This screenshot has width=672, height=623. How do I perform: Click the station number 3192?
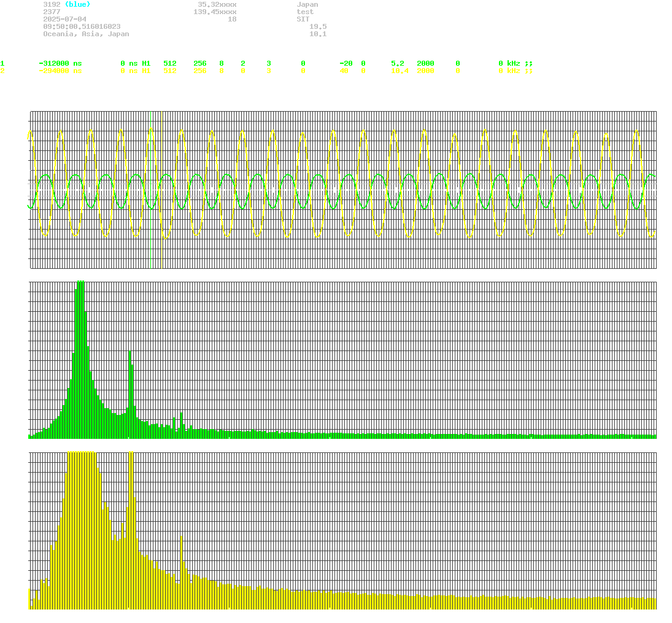click(x=52, y=5)
